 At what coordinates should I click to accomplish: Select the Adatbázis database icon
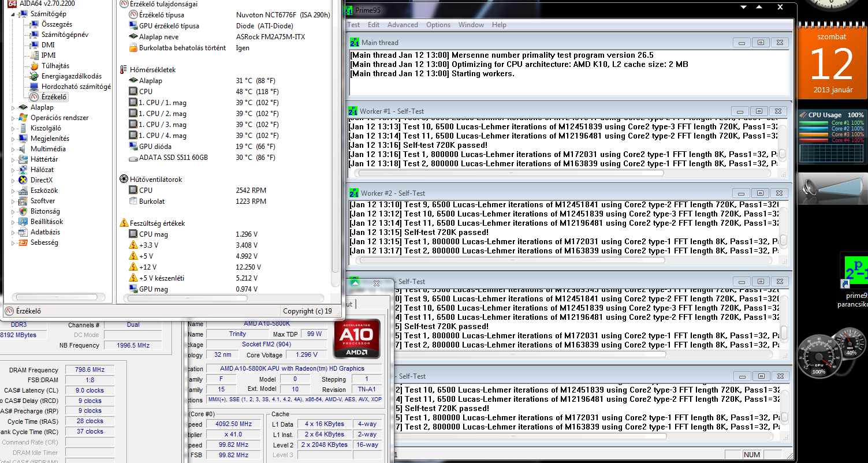[23, 232]
